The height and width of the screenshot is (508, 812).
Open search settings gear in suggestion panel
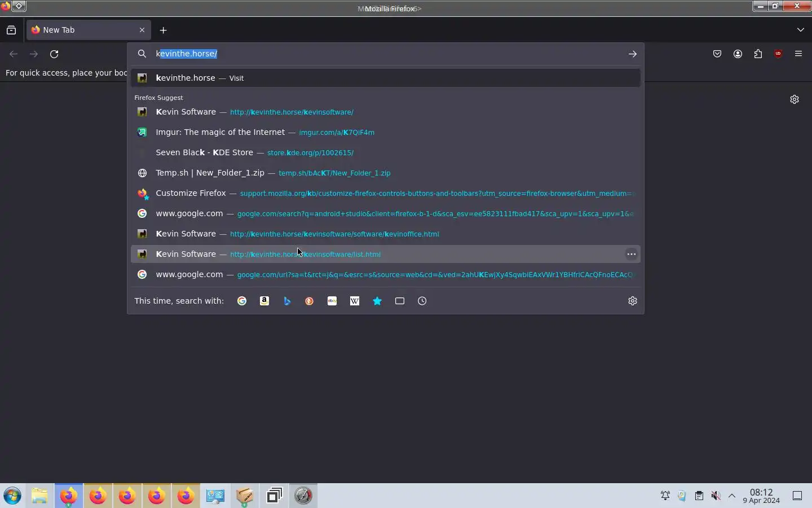point(633,301)
